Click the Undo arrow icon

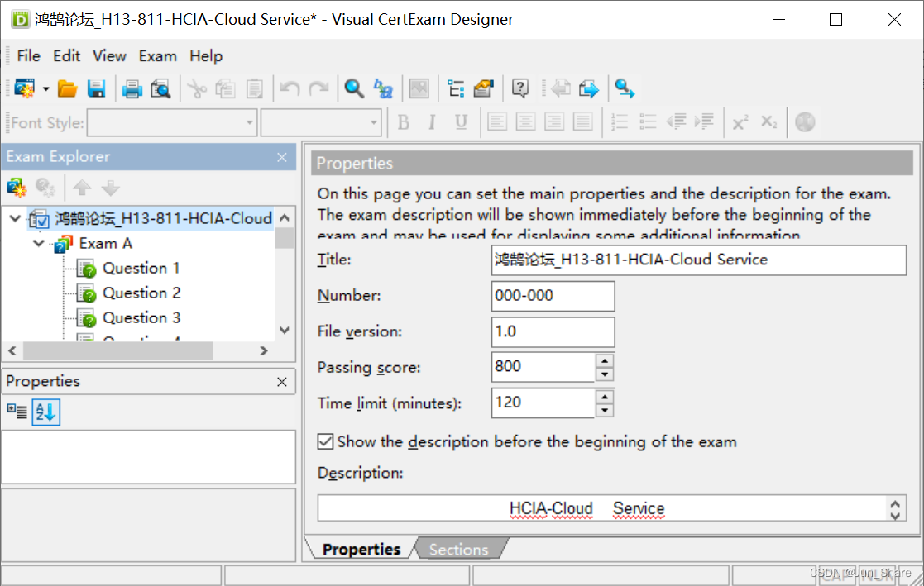pyautogui.click(x=290, y=89)
